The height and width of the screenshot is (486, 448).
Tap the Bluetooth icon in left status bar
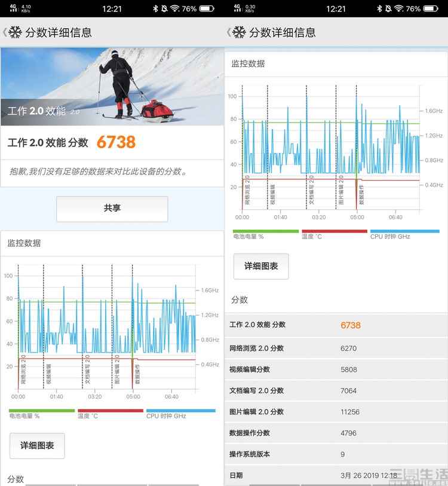tap(155, 9)
